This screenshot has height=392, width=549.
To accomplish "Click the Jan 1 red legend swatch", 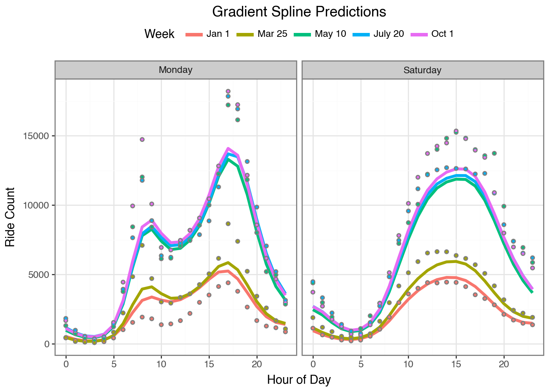I will (x=194, y=34).
